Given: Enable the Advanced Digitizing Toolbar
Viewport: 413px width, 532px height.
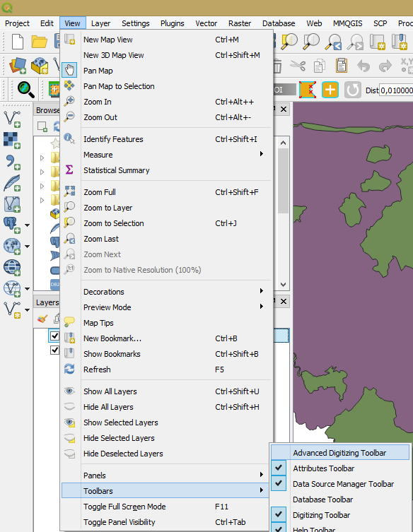Looking at the screenshot, I should (x=341, y=453).
